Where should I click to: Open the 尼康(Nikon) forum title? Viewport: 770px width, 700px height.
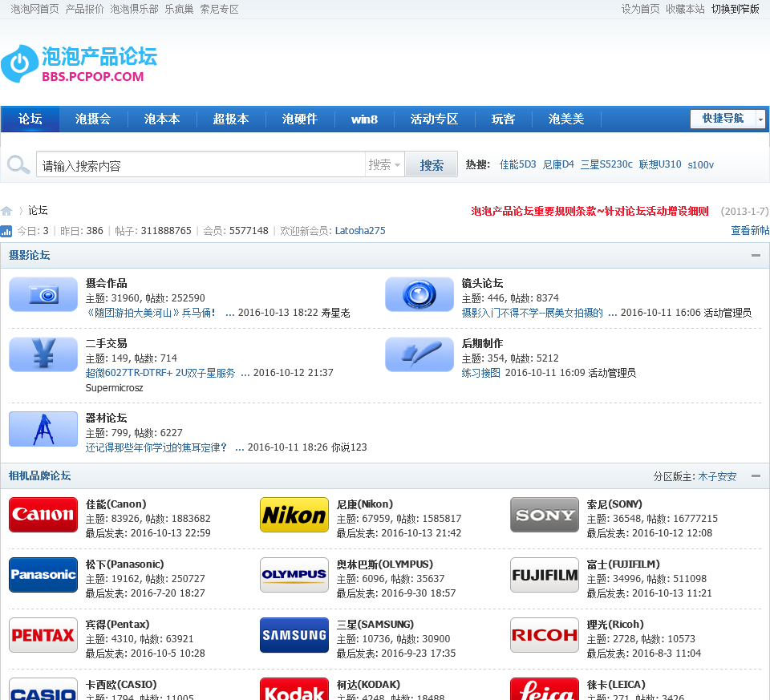[x=365, y=504]
